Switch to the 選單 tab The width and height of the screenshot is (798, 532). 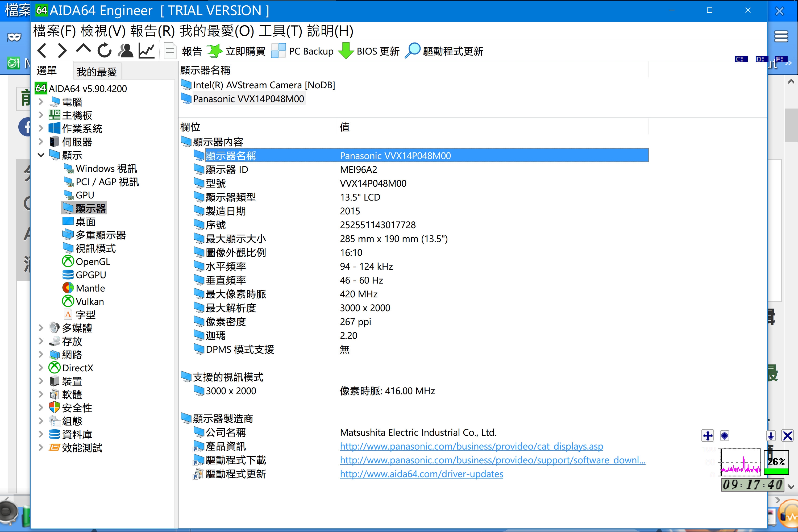coord(47,70)
